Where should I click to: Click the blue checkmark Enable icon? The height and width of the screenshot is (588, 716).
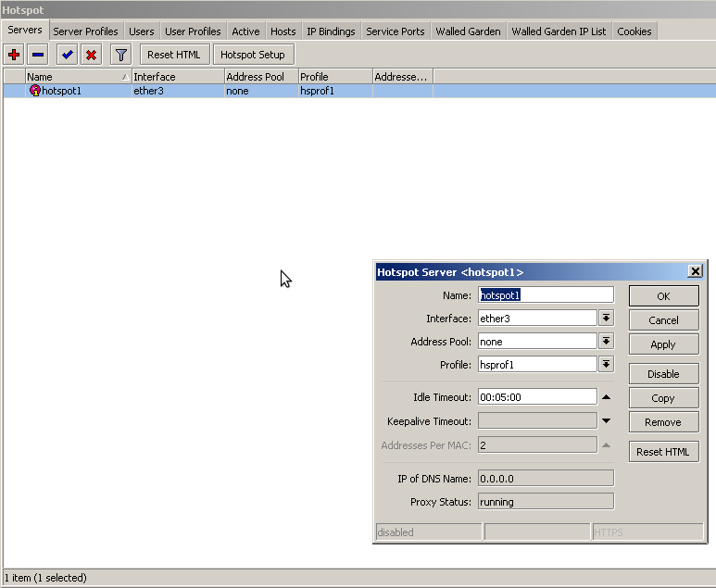67,55
